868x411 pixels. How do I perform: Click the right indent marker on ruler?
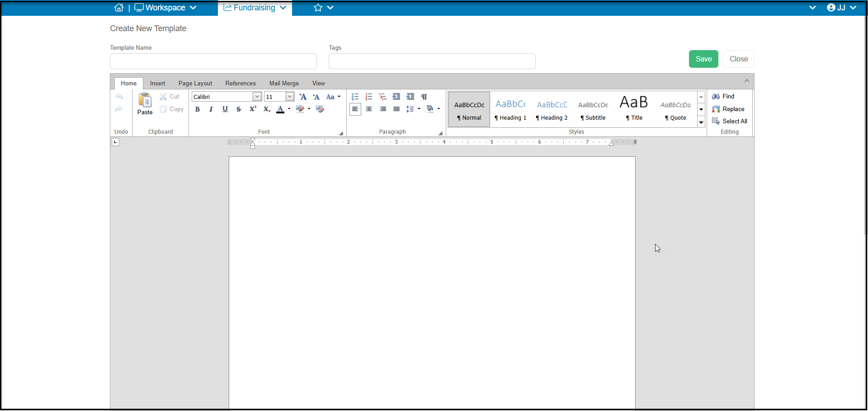(611, 143)
